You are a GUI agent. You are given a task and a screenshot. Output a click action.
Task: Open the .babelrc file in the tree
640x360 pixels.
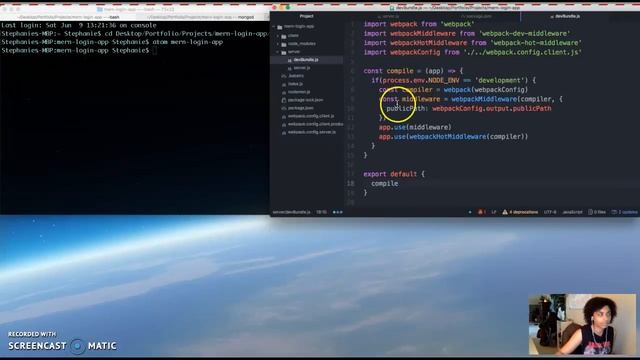click(x=296, y=76)
